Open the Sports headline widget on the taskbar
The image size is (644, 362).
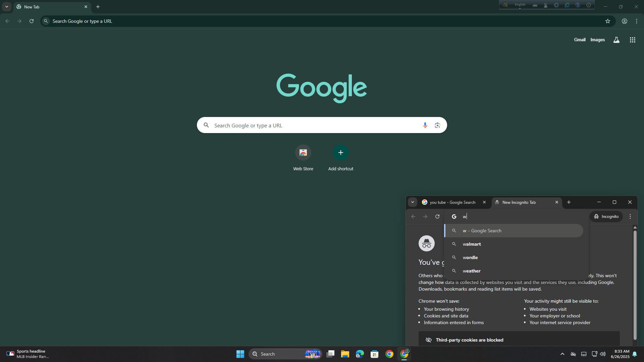pos(28,354)
